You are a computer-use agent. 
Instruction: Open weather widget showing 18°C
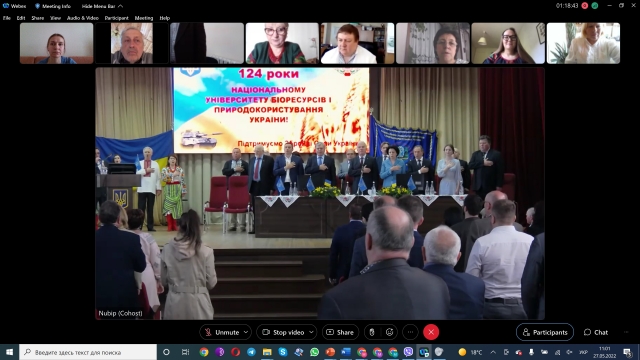tap(470, 352)
